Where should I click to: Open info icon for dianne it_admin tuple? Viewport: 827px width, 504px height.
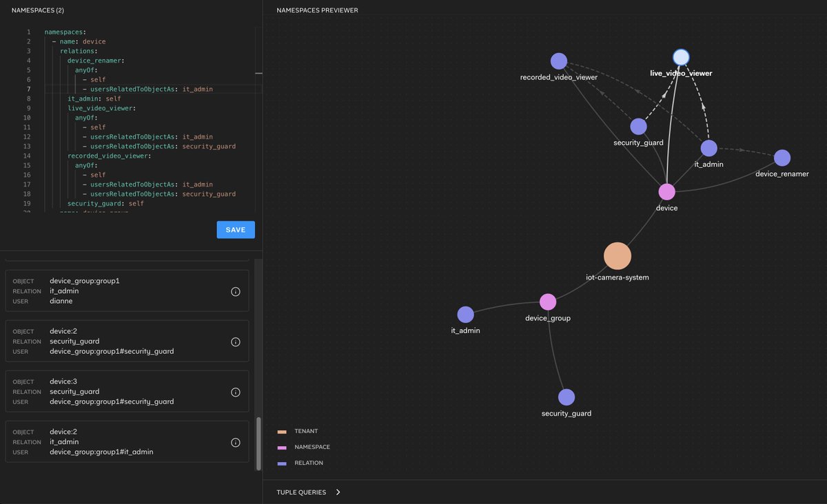[235, 292]
